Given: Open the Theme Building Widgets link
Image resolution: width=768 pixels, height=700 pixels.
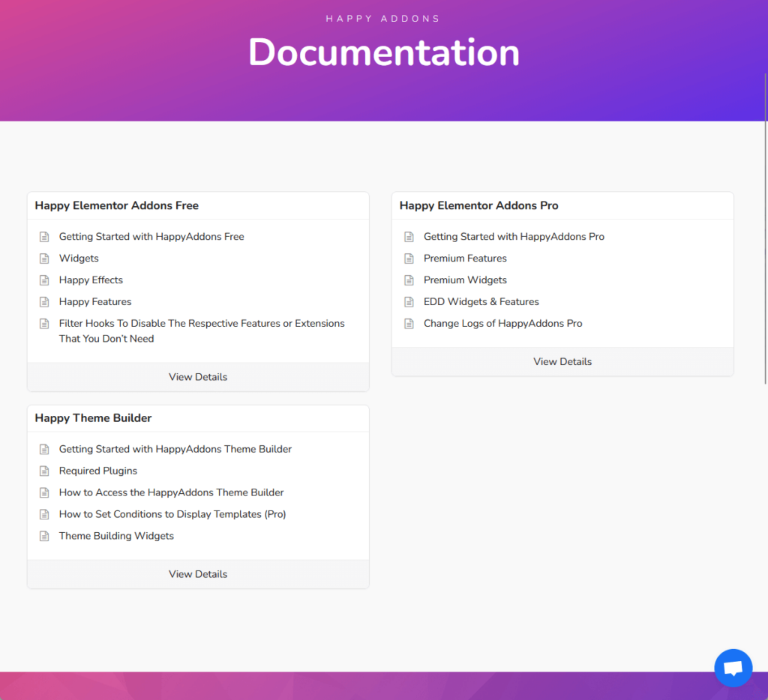Looking at the screenshot, I should point(116,536).
